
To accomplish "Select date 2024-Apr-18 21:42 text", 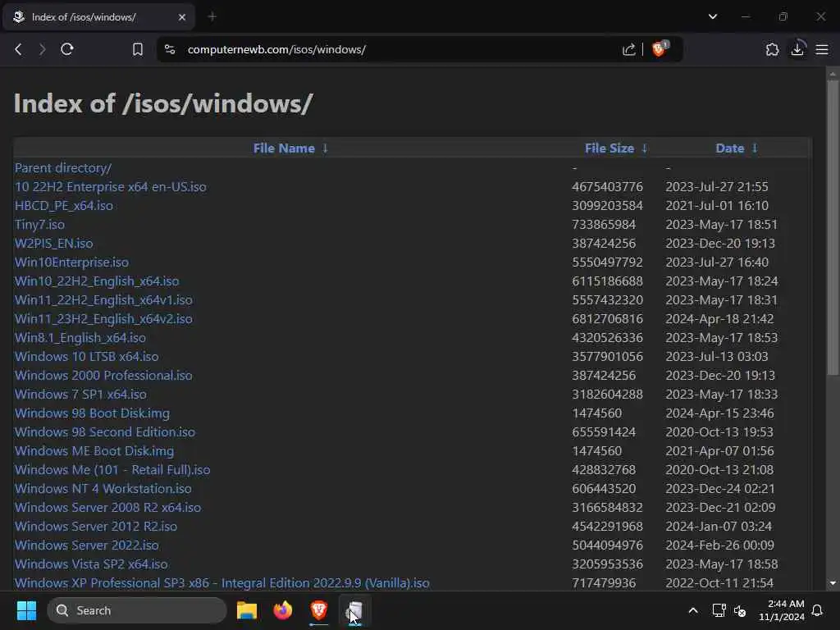I will [719, 319].
